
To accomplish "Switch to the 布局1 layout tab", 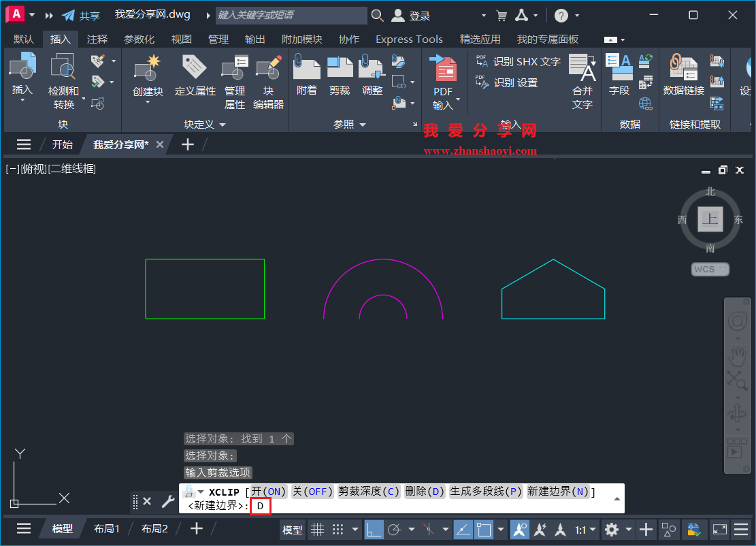I will [107, 528].
